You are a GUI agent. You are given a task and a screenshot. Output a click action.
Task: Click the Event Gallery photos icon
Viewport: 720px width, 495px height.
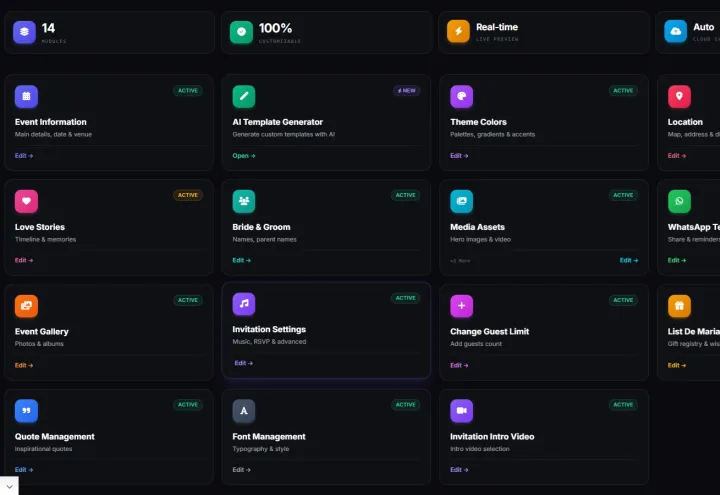click(x=26, y=306)
